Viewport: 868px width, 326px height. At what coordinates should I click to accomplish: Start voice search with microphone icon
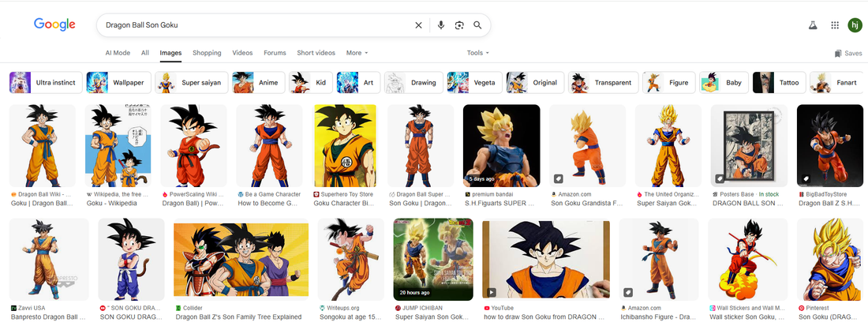pyautogui.click(x=441, y=25)
